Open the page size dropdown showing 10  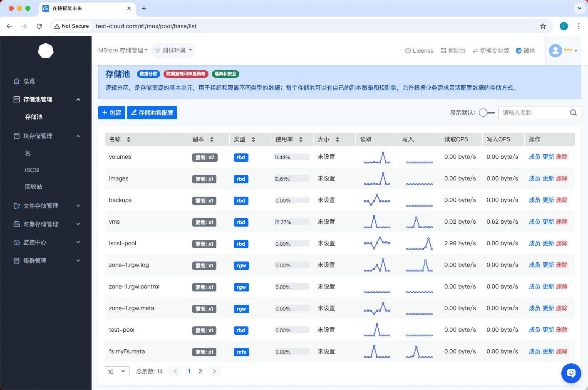tap(117, 371)
